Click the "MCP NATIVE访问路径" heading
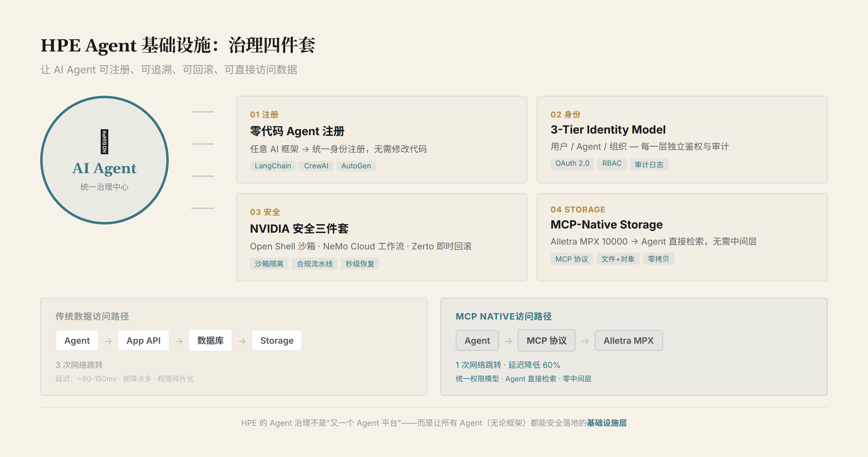Screen dimensions: 868x457 point(504,316)
